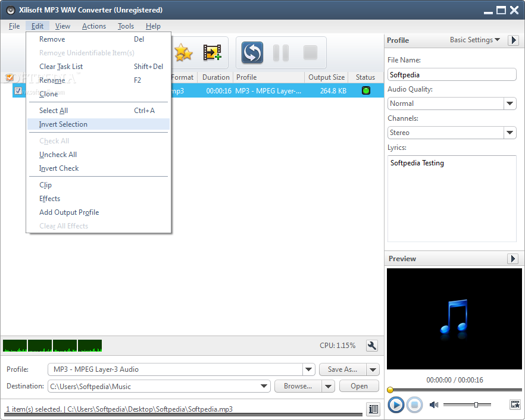Image resolution: width=525 pixels, height=420 pixels.
Task: Click the Output Size column header
Action: coord(326,77)
